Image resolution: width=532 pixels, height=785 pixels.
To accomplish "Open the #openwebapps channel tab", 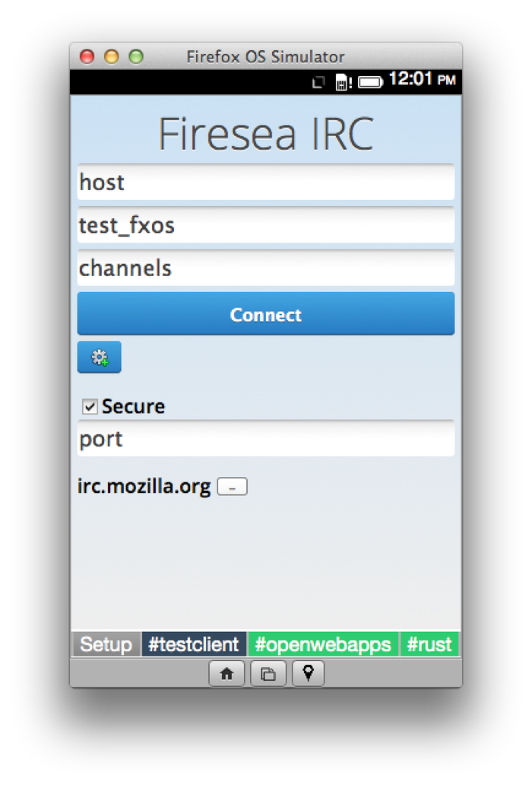I will click(323, 645).
